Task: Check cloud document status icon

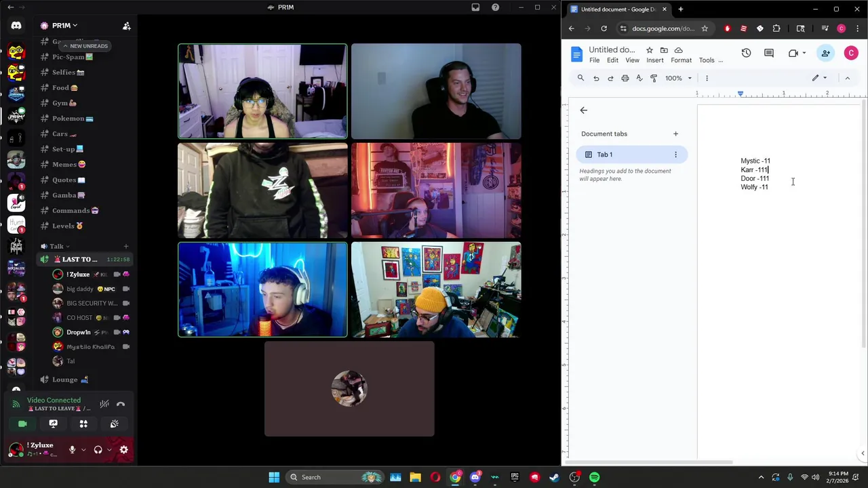Action: click(x=678, y=50)
